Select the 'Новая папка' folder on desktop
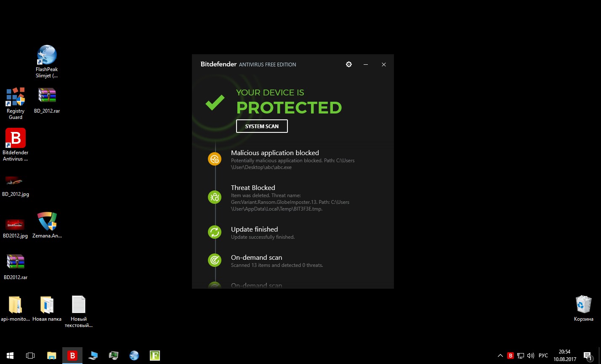 [47, 309]
